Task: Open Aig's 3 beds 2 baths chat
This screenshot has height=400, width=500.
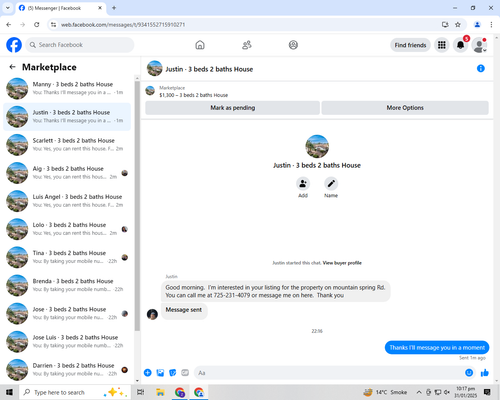Action: point(67,173)
